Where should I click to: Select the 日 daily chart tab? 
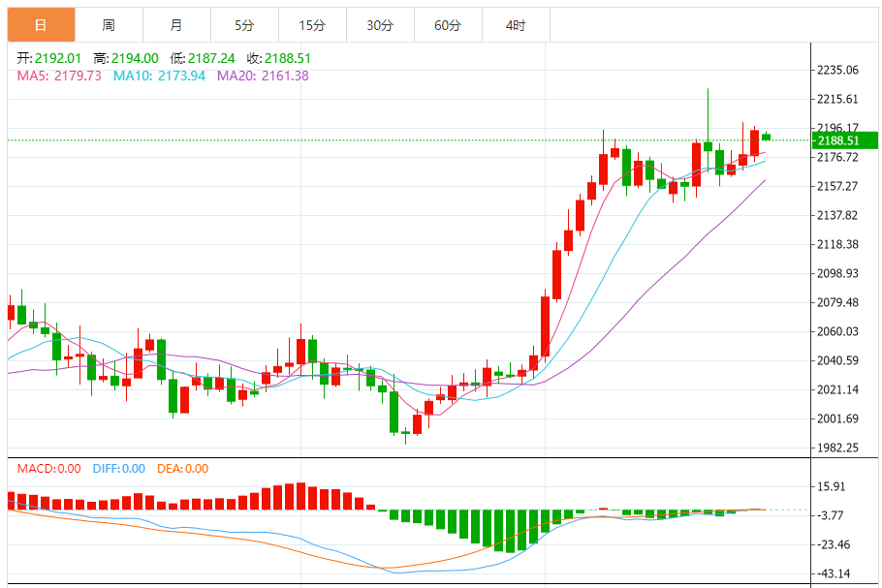41,25
